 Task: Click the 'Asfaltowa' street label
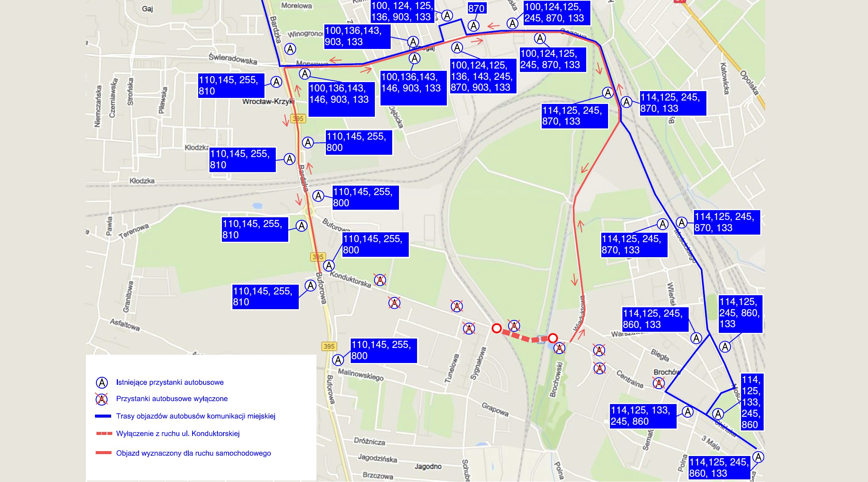pos(125,325)
